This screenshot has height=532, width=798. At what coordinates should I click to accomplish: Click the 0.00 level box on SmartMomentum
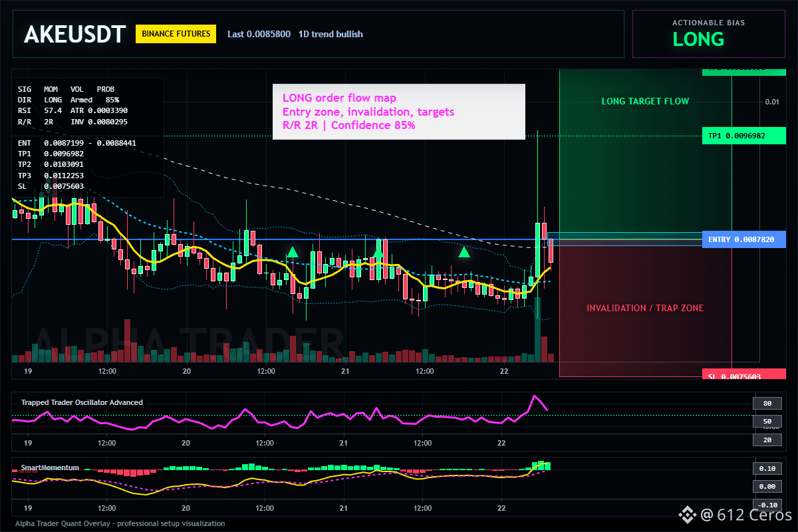pos(767,486)
